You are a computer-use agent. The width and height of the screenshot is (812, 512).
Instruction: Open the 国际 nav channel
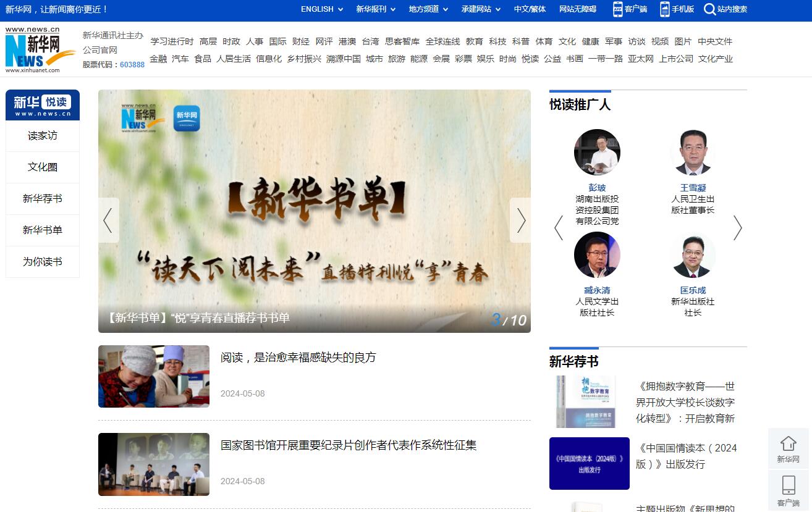pyautogui.click(x=278, y=41)
